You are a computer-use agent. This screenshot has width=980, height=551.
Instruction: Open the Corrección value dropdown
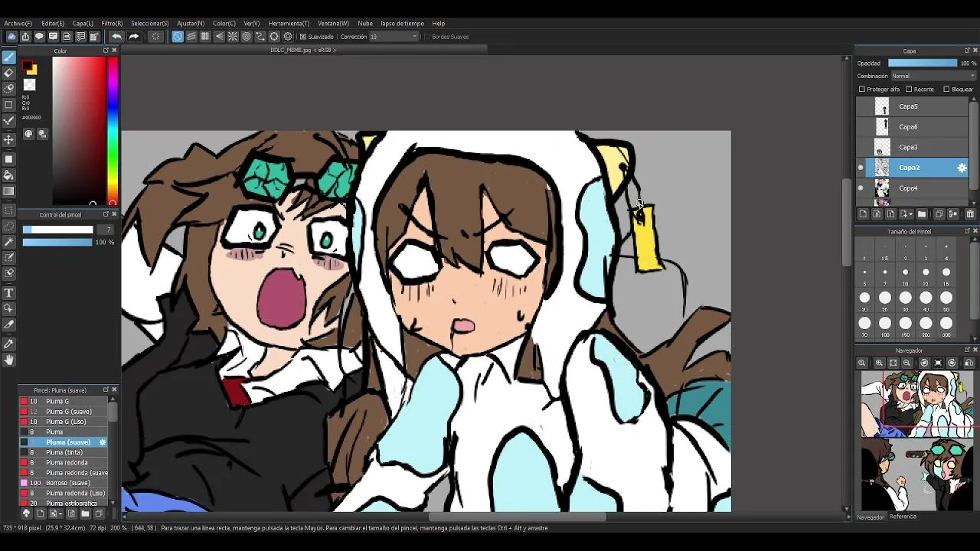394,37
